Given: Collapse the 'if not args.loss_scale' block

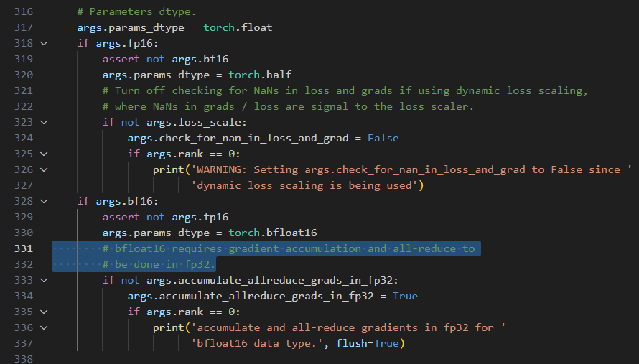Looking at the screenshot, I should (x=45, y=122).
